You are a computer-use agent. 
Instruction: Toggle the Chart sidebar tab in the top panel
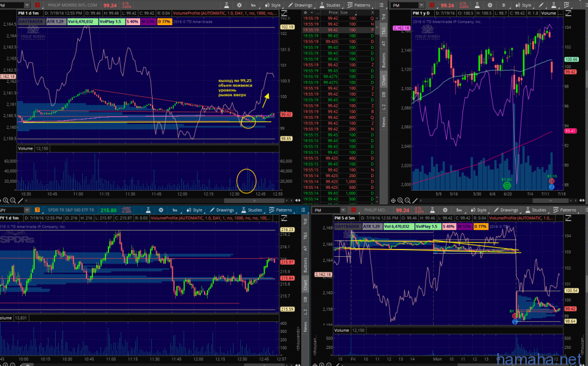[x=383, y=80]
